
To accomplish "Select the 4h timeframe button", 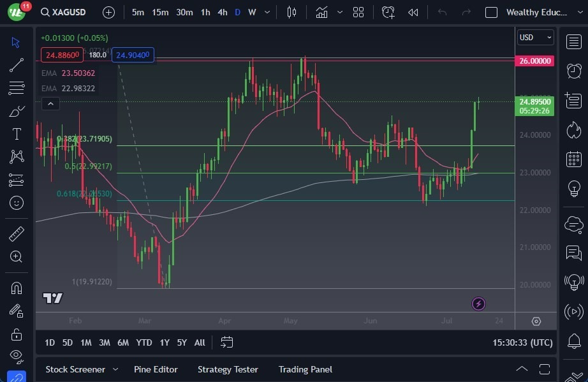I will 222,12.
